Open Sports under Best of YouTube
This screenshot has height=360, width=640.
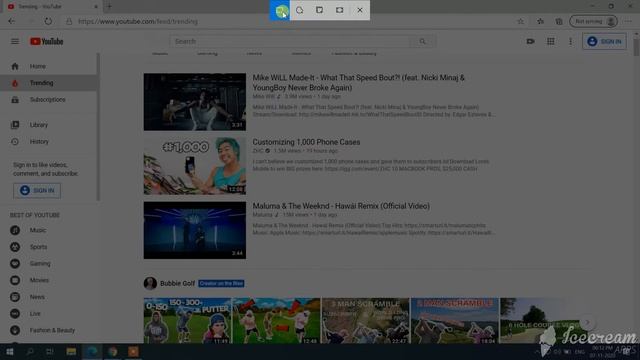[x=48, y=247]
